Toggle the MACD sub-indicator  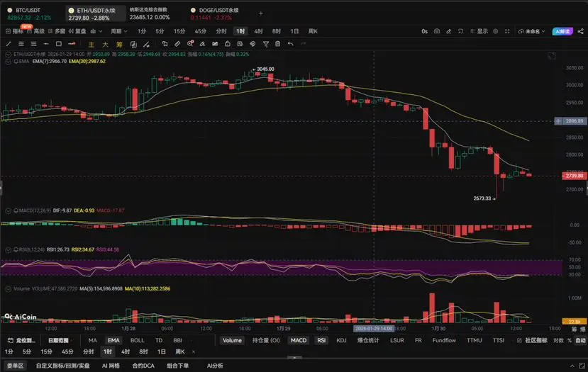click(x=299, y=340)
